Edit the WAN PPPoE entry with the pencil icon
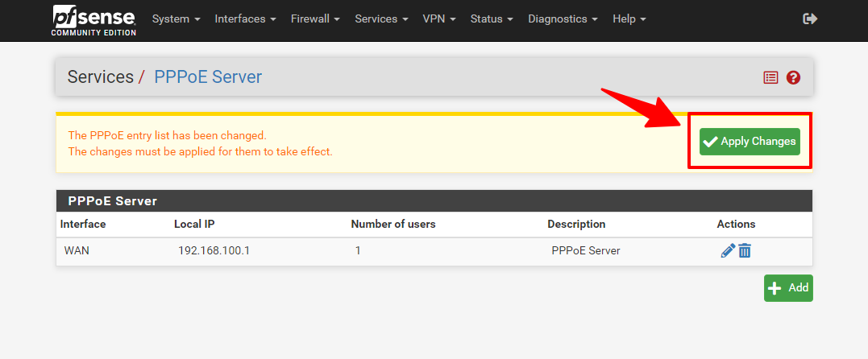This screenshot has width=868, height=359. (727, 251)
